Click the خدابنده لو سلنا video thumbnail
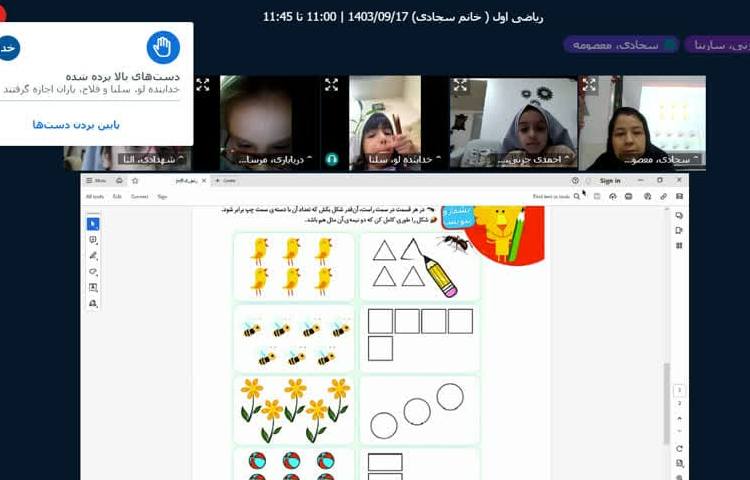Screen dimensions: 750x480 (x=385, y=123)
